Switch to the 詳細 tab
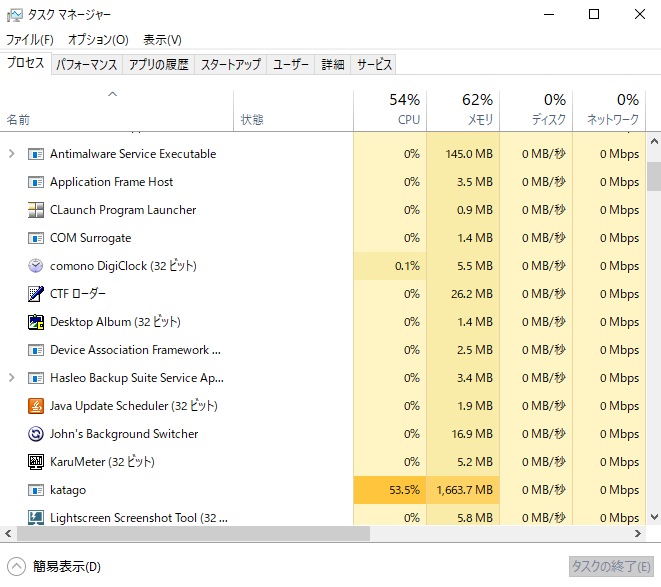Screen dimensions: 661x587 point(333,65)
